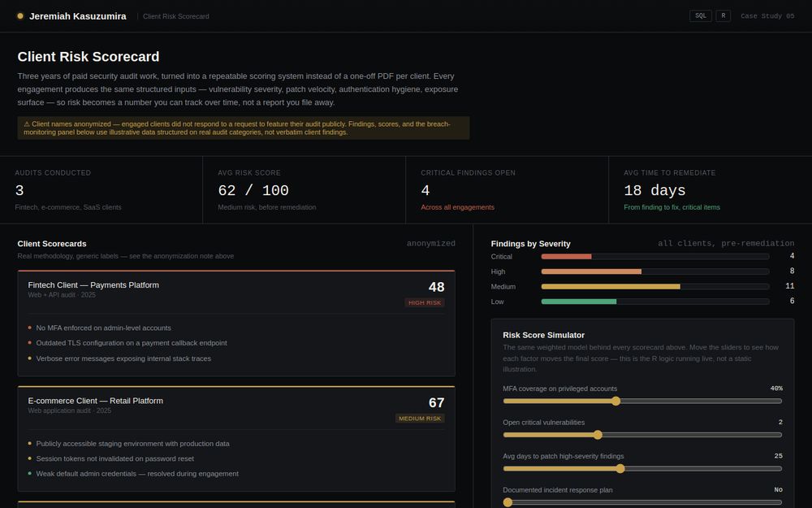Select the E-commerce score value 67
Viewport: 812px width, 508px height.
click(x=437, y=403)
